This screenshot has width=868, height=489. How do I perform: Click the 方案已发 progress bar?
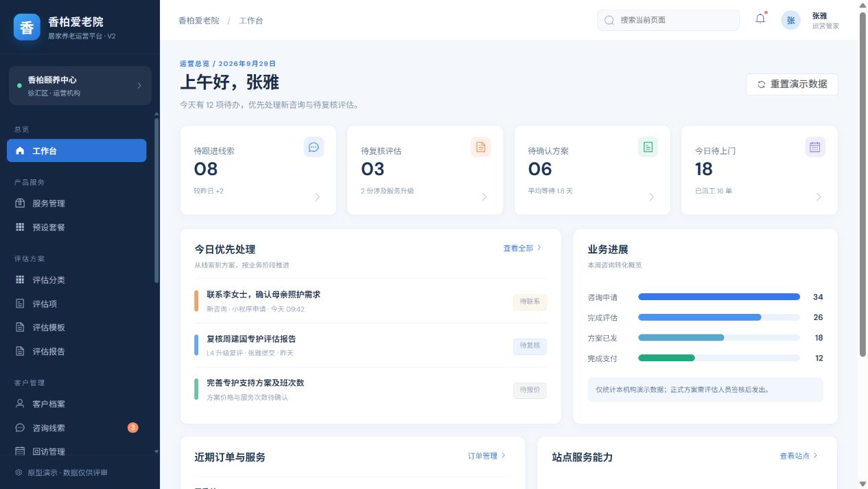coord(719,338)
